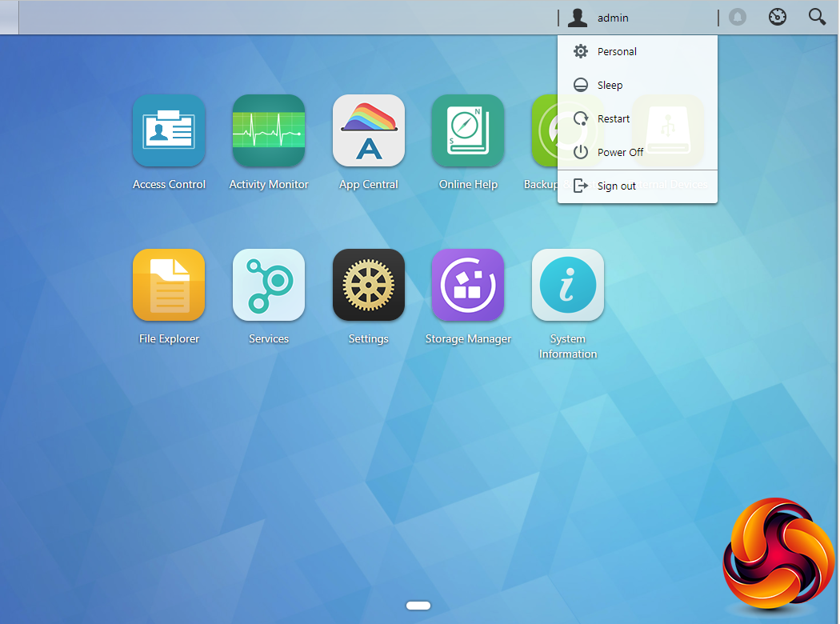The image size is (840, 624).
Task: Click the admin user avatar icon
Action: click(x=578, y=18)
